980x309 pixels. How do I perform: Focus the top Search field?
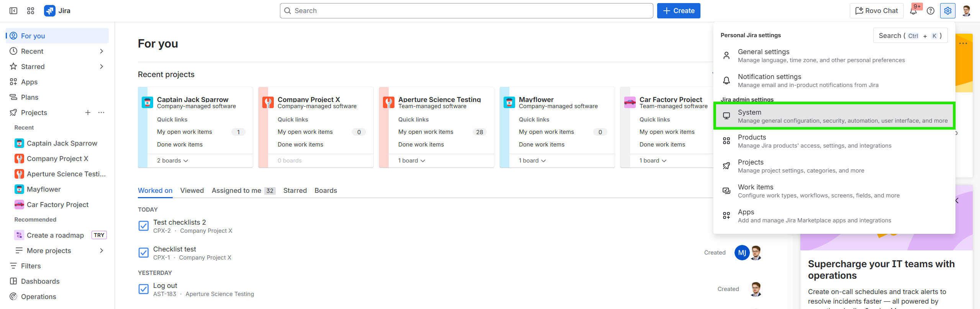tap(466, 11)
